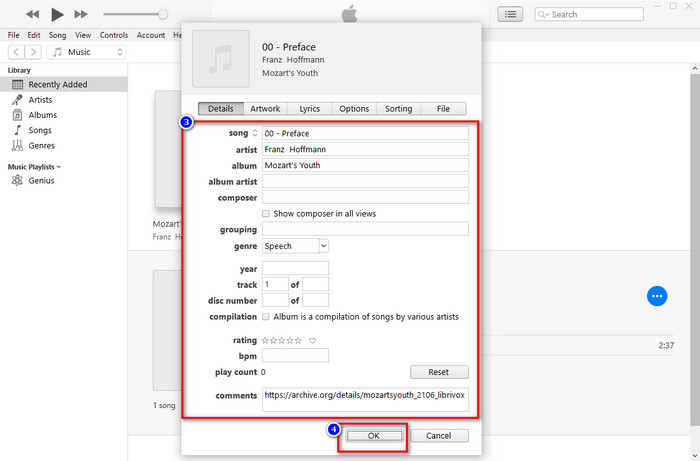Select Artists in the sidebar

tap(40, 100)
